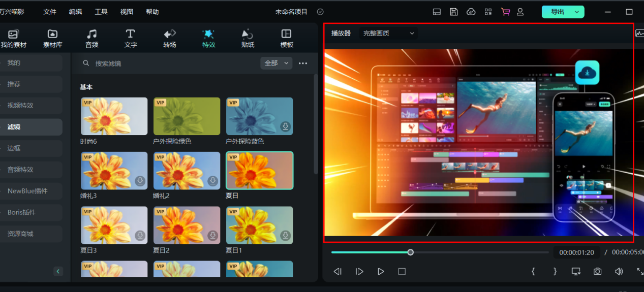This screenshot has height=292, width=644.
Task: Open the 转场 transitions tab
Action: [170, 39]
